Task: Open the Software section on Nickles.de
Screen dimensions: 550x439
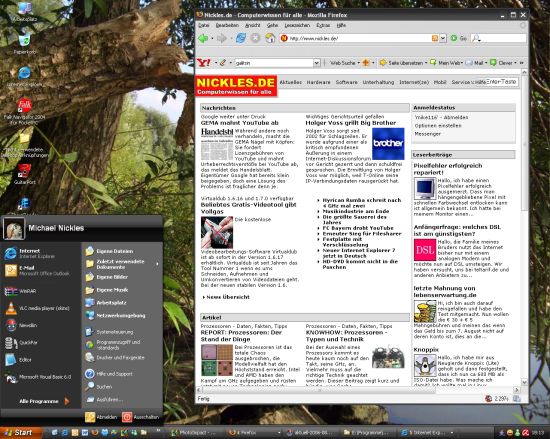Action: (x=347, y=82)
